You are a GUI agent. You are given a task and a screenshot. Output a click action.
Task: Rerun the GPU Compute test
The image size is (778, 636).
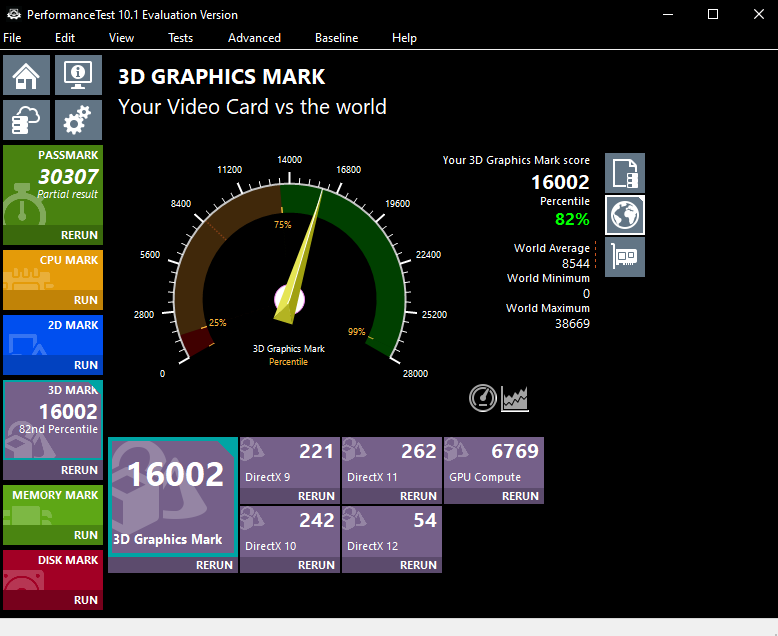point(520,496)
